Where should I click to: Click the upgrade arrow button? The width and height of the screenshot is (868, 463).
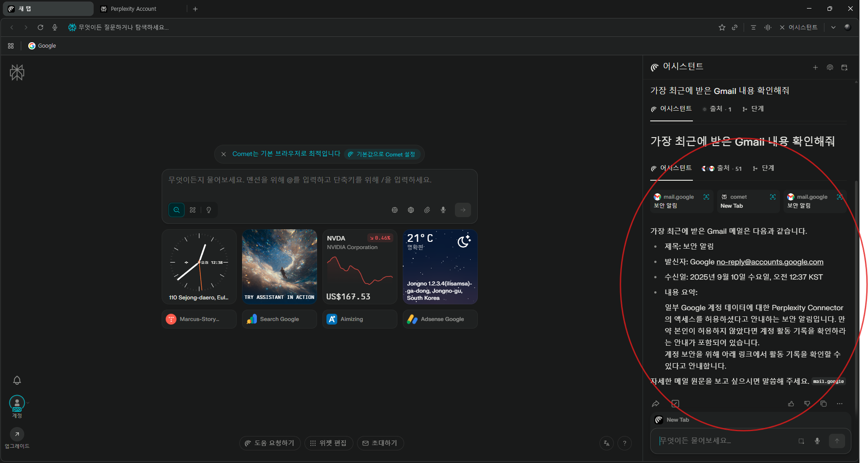tap(17, 434)
